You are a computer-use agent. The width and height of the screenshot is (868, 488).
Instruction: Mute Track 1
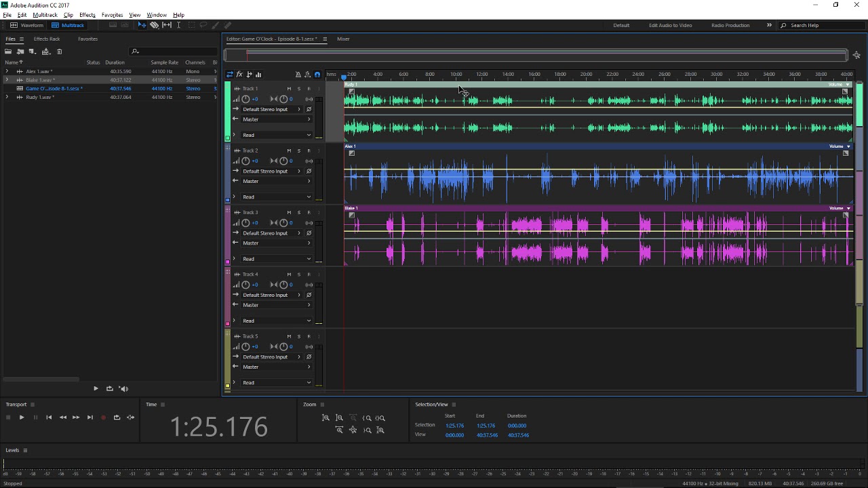point(289,89)
